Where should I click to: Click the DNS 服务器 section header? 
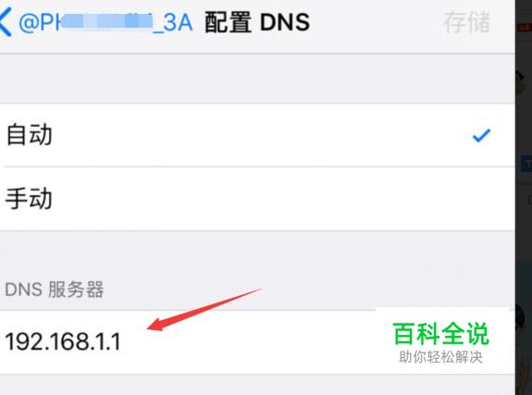[55, 290]
